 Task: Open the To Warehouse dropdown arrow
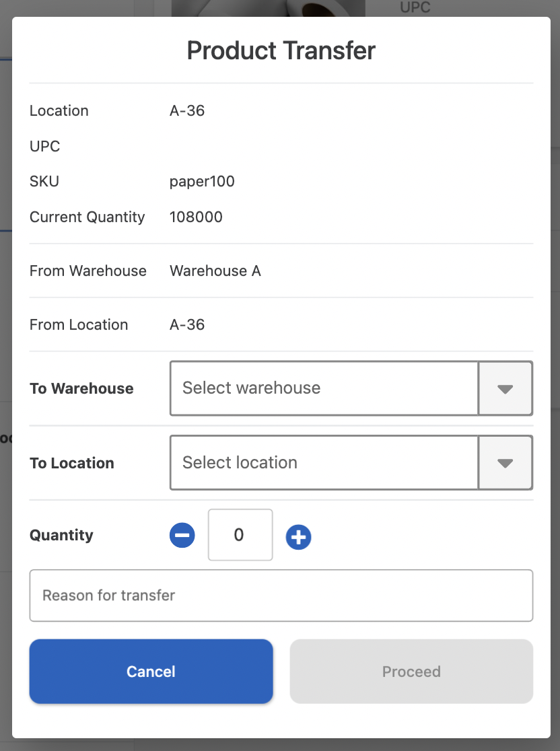coord(505,388)
